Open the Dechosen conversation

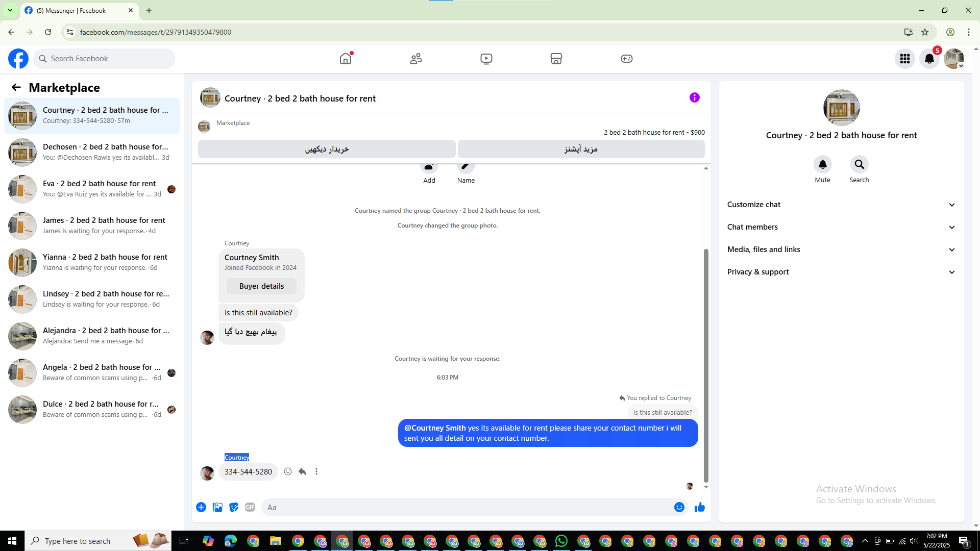(x=92, y=153)
